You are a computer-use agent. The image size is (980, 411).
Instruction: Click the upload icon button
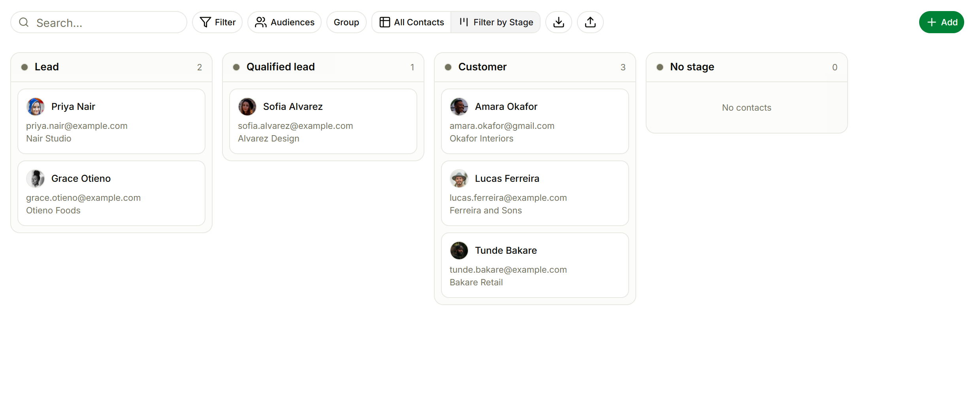[x=590, y=22]
